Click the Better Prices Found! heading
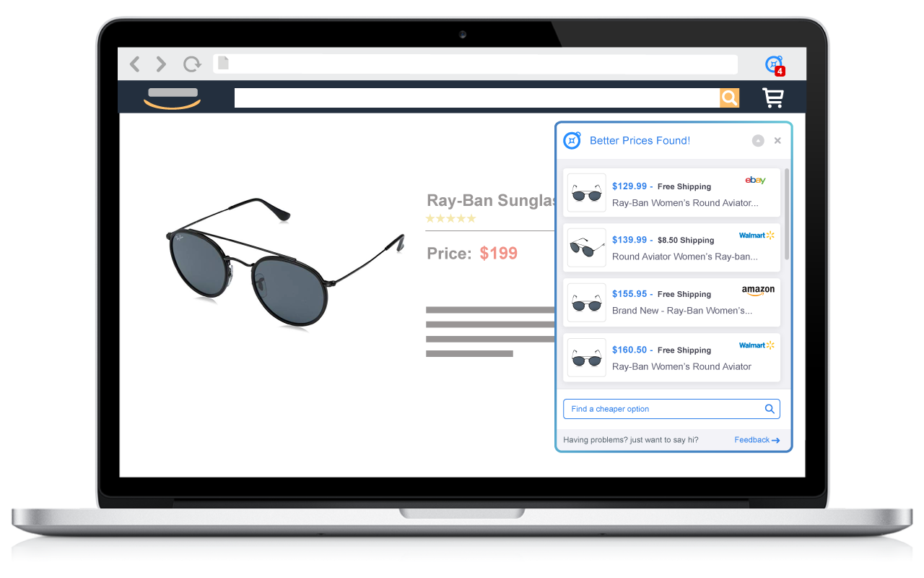This screenshot has height=578, width=924. coord(640,141)
